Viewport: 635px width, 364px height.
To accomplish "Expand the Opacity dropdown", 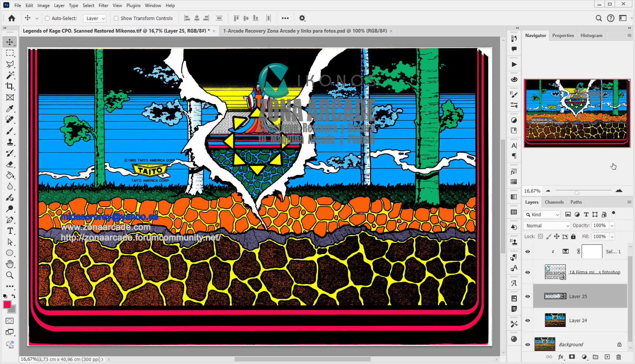I will coord(612,226).
